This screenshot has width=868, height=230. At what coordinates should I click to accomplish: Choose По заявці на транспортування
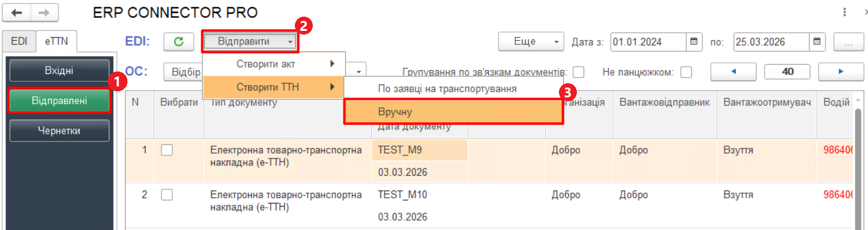point(453,88)
